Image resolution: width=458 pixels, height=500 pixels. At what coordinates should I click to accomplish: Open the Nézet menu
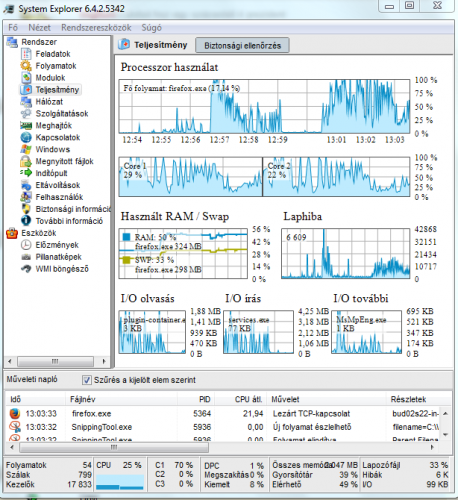click(x=39, y=27)
